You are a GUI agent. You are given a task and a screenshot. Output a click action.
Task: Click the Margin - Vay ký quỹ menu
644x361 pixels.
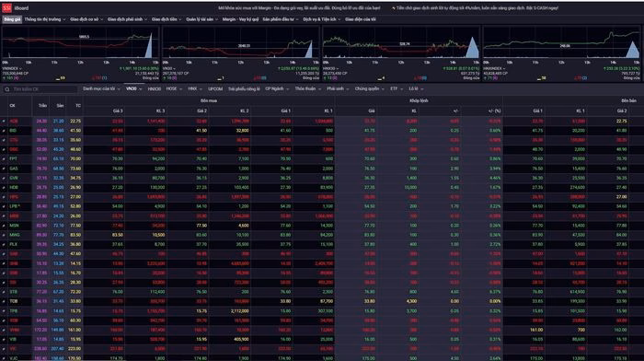241,19
